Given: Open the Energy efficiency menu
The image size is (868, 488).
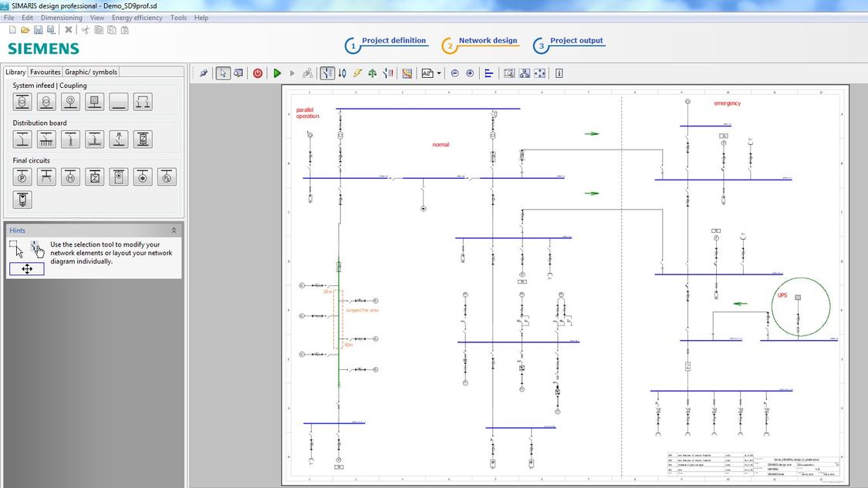Looking at the screenshot, I should 137,18.
